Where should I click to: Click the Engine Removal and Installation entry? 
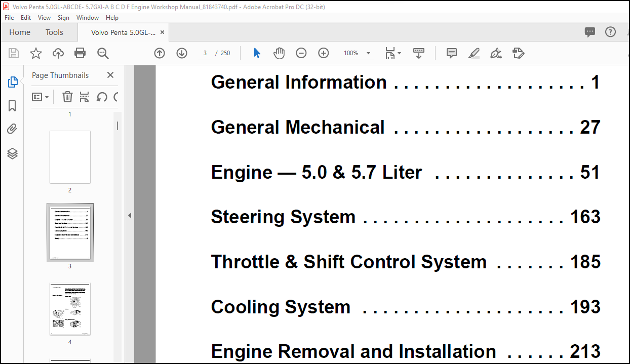[x=405, y=351]
